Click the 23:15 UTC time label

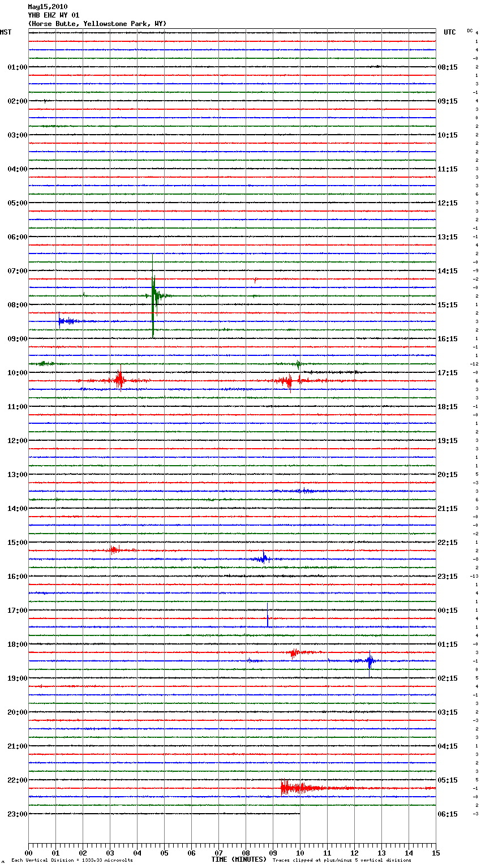point(448,577)
